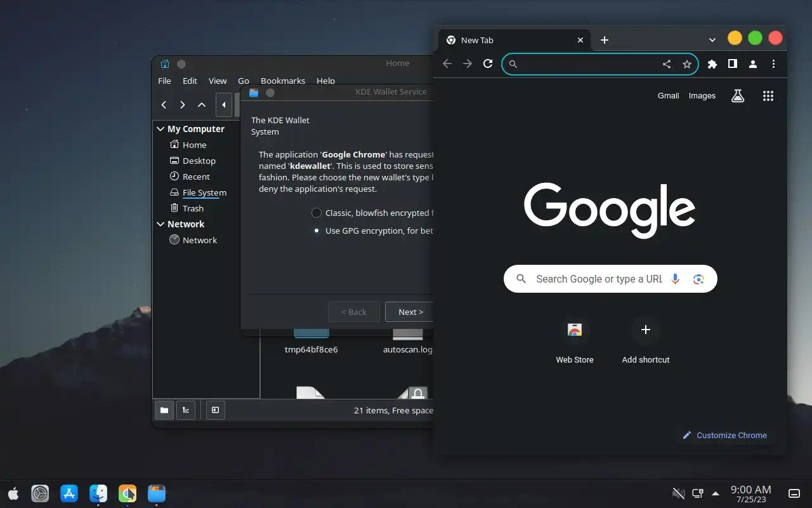
Task: Bookmark this tab with the star icon
Action: 687,63
